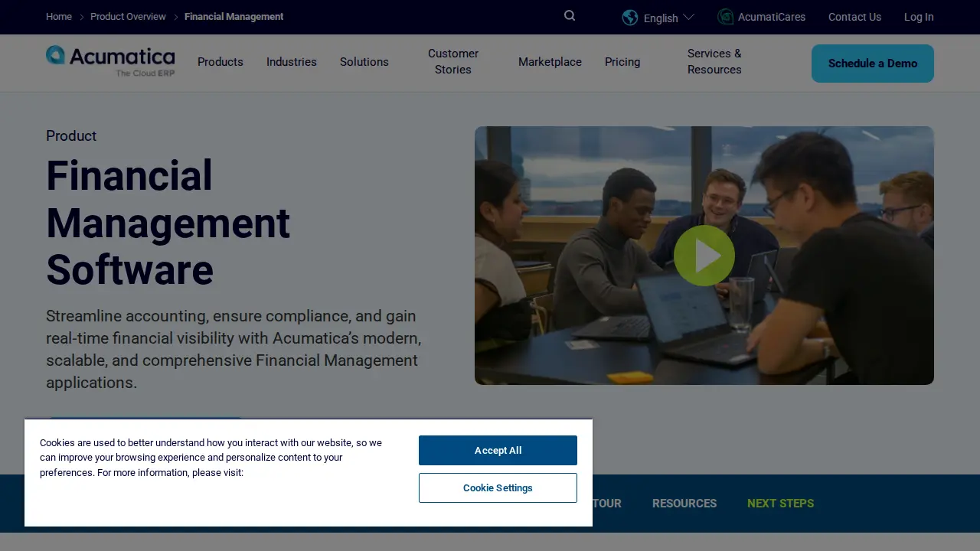This screenshot has width=980, height=551.
Task: Click the search magnifier icon
Action: pos(570,16)
